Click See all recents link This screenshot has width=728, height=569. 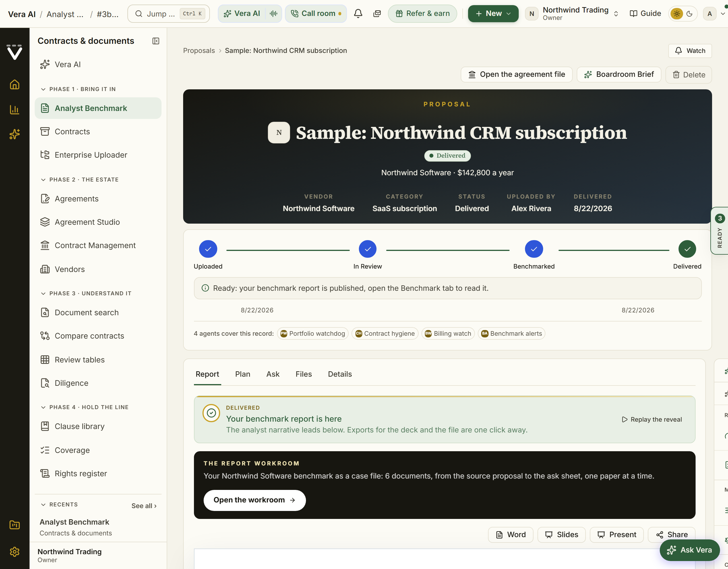144,506
